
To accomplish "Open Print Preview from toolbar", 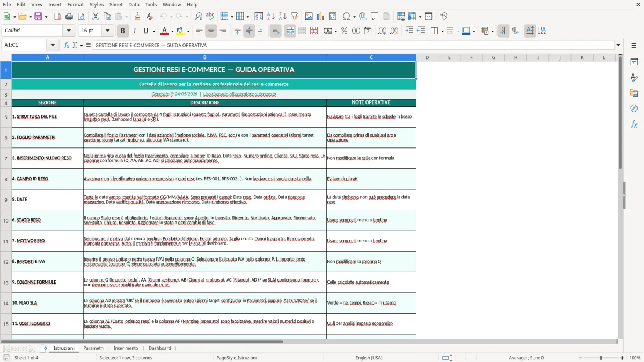I will coord(81,17).
